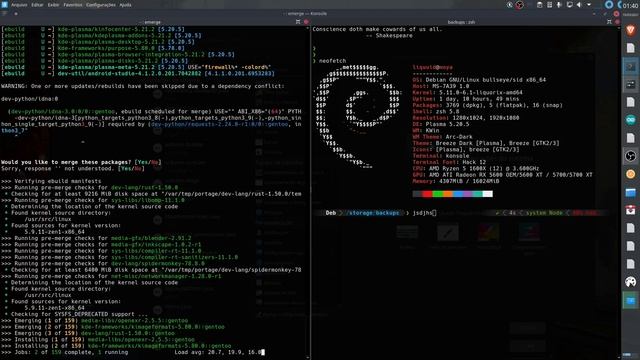Open the Konsole terminal icon in dock
Viewport: 640px width, 360px height.
[631, 66]
